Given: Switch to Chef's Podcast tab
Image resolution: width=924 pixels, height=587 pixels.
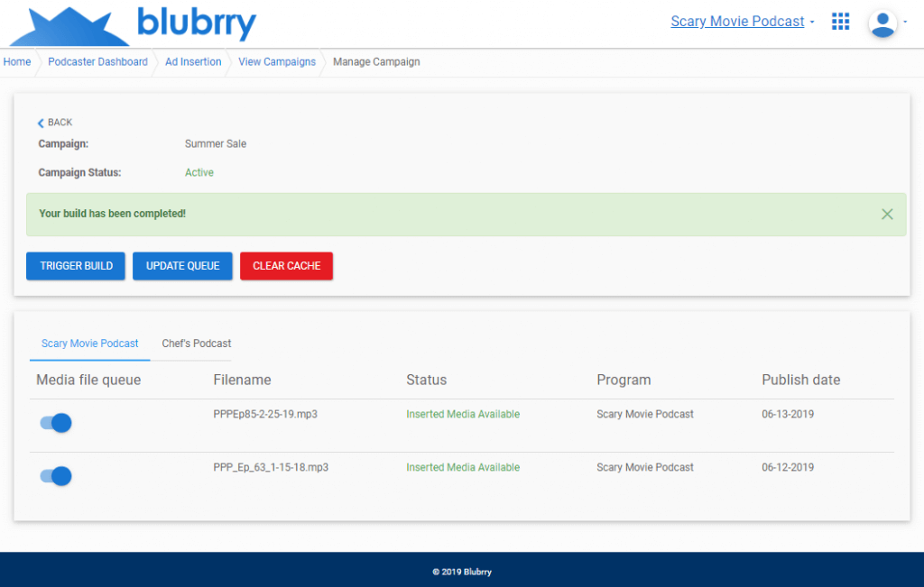Looking at the screenshot, I should (196, 344).
